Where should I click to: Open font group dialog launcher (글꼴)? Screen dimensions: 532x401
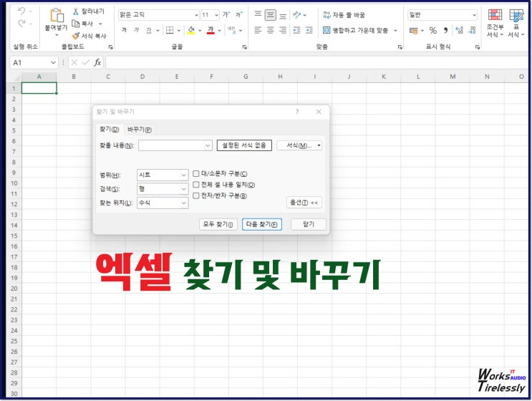(x=244, y=47)
